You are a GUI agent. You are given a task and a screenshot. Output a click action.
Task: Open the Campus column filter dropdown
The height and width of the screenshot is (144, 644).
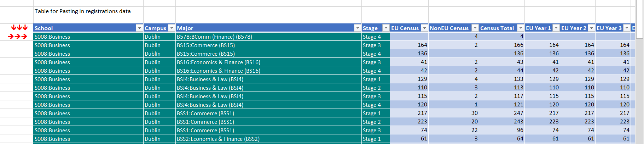coord(172,28)
